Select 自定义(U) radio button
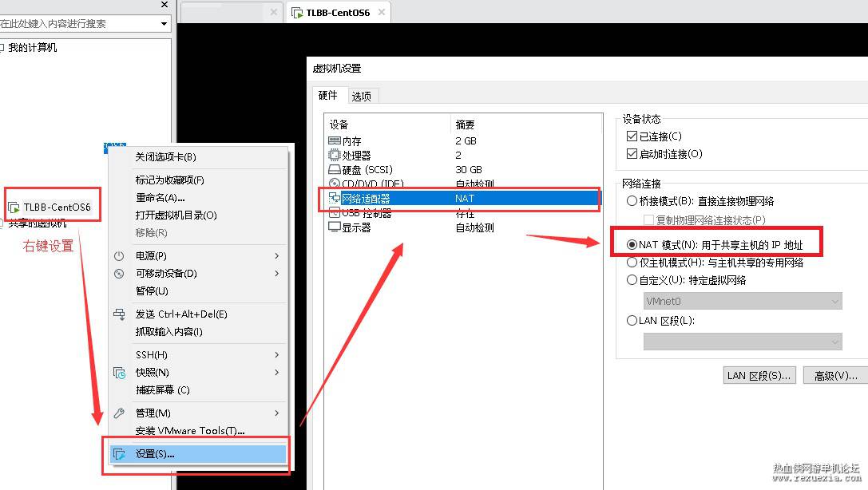This screenshot has width=868, height=490. (632, 280)
